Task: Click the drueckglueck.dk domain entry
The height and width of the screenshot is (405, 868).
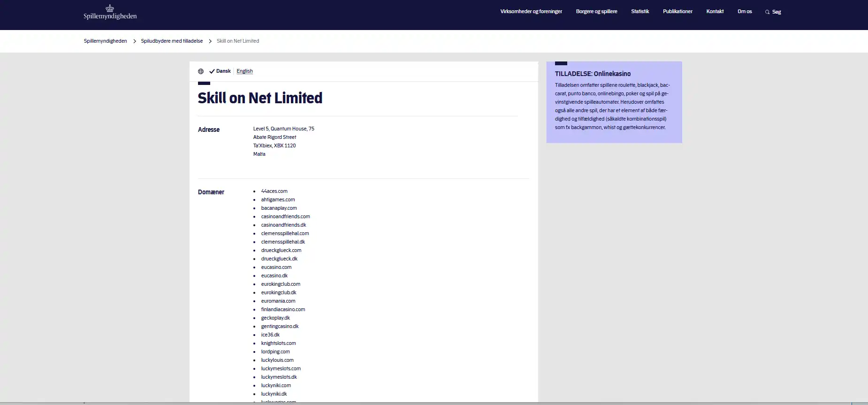Action: point(280,259)
